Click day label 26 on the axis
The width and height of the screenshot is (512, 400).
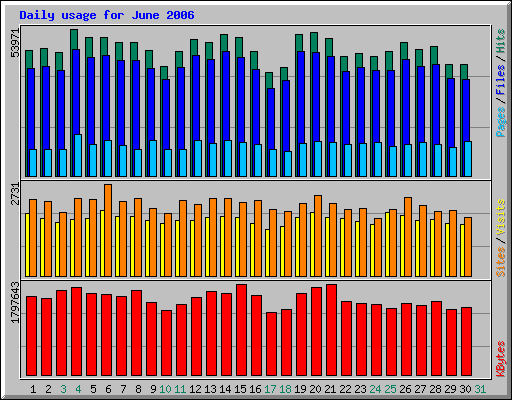click(x=405, y=389)
